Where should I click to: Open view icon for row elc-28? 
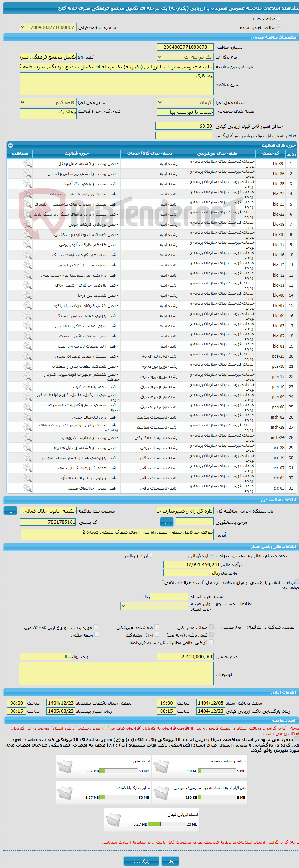pos(27,448)
